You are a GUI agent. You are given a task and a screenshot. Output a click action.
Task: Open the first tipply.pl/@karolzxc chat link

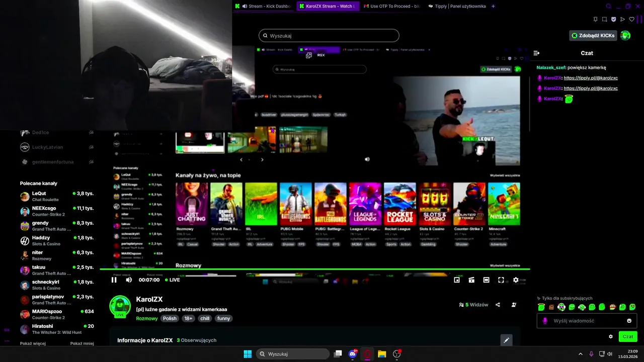[x=591, y=78]
